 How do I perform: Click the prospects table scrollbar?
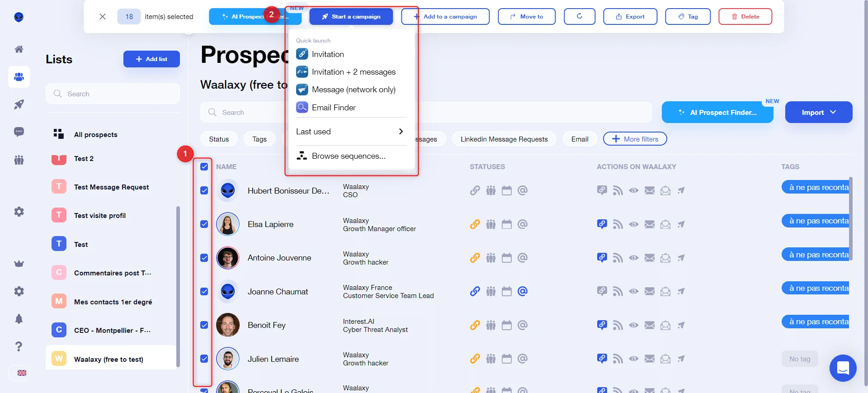[851, 218]
